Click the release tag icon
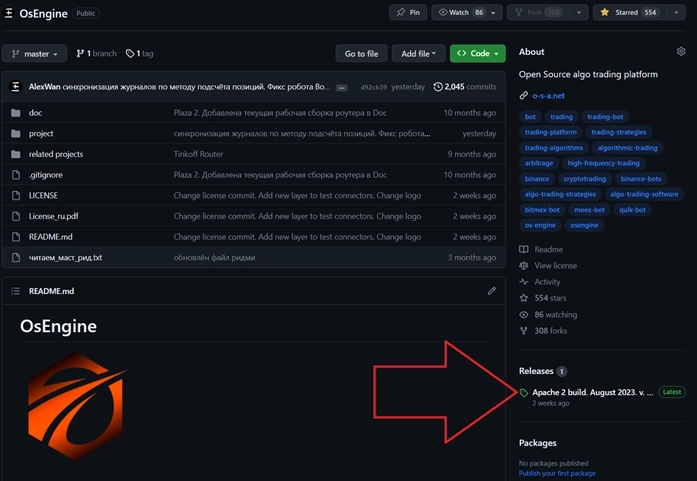This screenshot has height=481, width=697. click(x=524, y=393)
